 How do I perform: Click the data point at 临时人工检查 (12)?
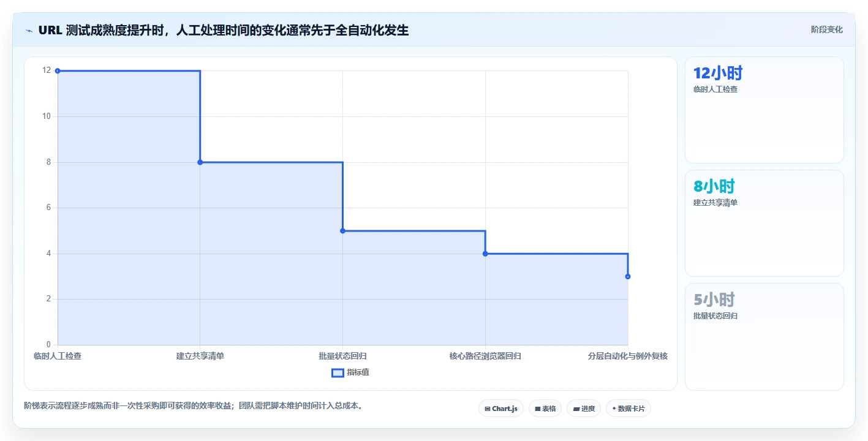[x=58, y=71]
